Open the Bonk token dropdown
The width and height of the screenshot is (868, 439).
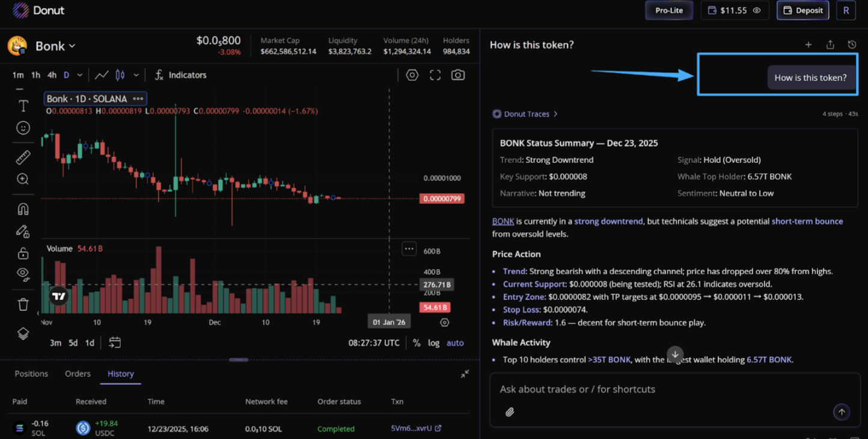[x=55, y=46]
